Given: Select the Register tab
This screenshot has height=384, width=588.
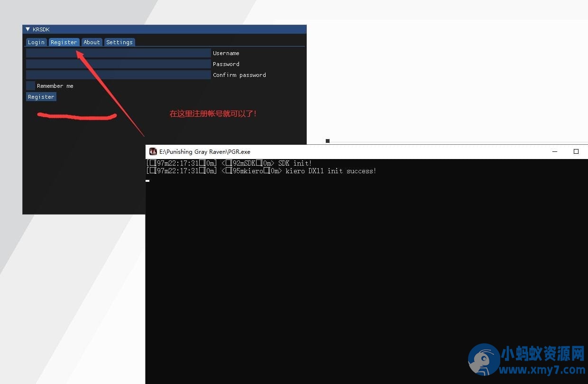Looking at the screenshot, I should (x=64, y=42).
